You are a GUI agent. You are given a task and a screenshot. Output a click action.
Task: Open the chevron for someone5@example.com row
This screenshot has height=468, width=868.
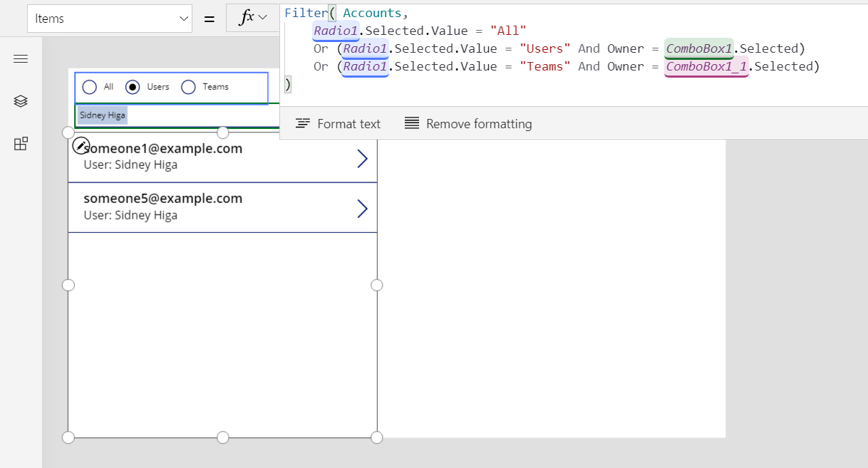tap(362, 208)
